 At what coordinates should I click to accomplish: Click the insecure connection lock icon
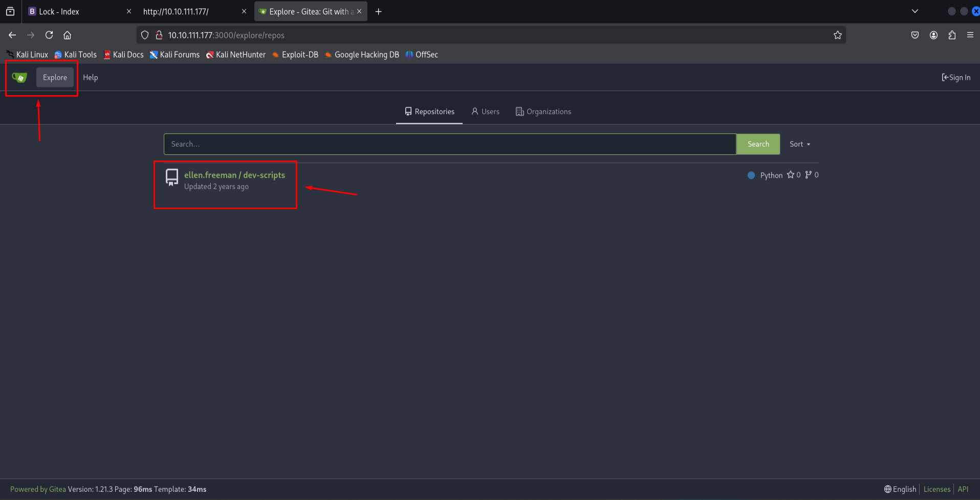click(x=159, y=35)
